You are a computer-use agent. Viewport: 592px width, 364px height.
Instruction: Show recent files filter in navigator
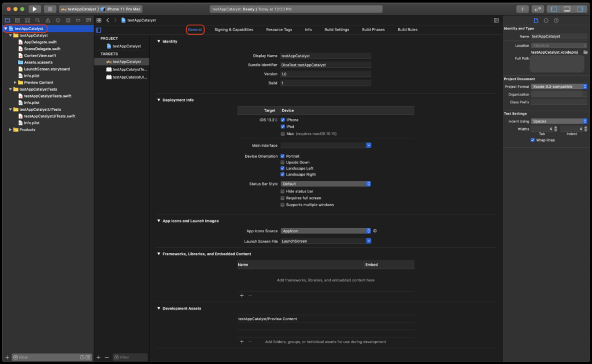(x=82, y=357)
